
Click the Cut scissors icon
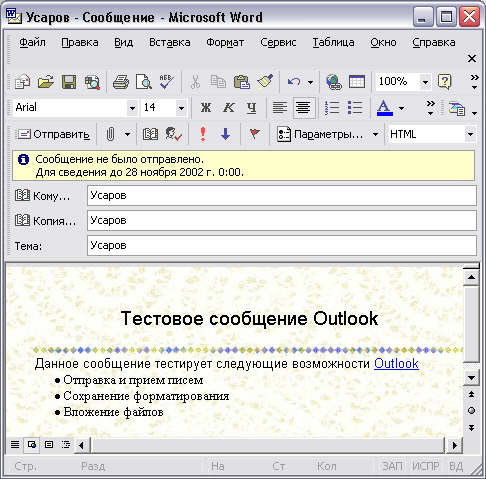click(x=195, y=82)
